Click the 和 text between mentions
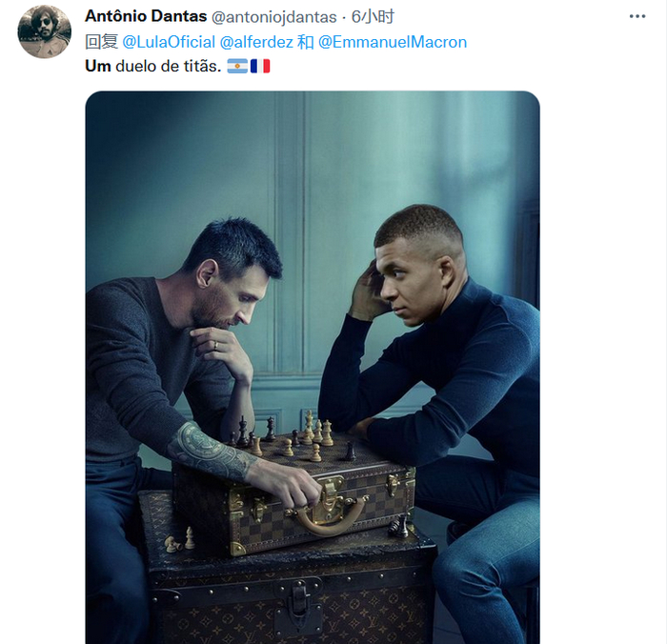This screenshot has height=644, width=667. (306, 42)
